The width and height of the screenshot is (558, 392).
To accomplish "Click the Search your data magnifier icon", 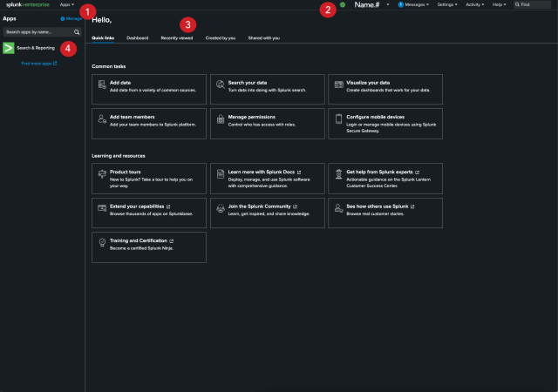I will pos(221,84).
